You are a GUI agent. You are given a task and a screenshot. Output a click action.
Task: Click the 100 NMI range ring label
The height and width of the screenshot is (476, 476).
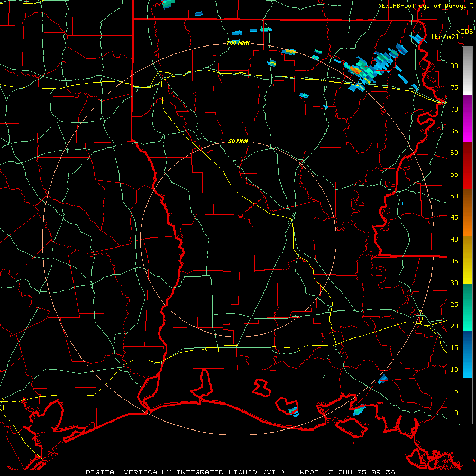pyautogui.click(x=239, y=43)
